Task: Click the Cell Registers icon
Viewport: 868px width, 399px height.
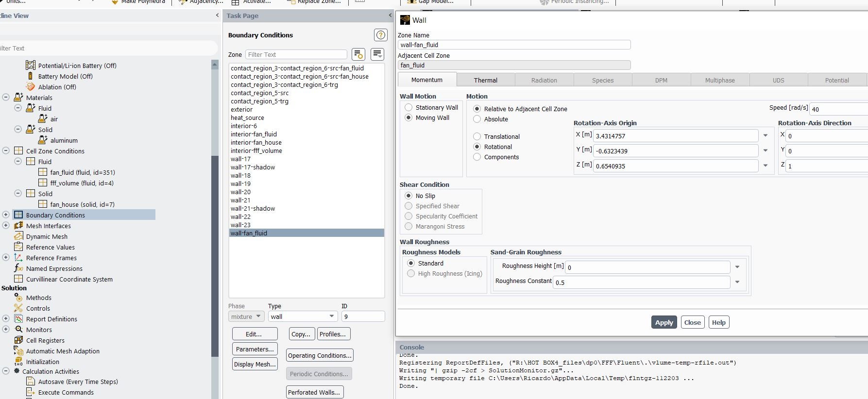Action: pyautogui.click(x=18, y=340)
